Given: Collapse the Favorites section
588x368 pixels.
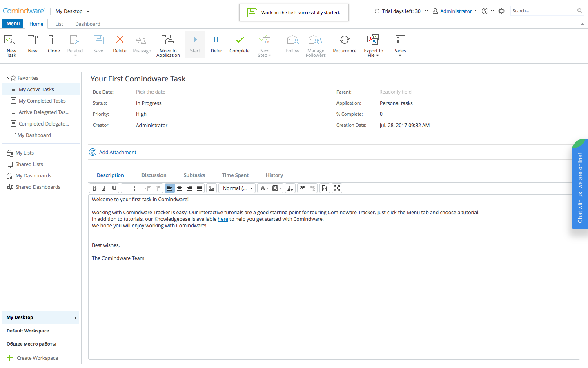Looking at the screenshot, I should 8,78.
